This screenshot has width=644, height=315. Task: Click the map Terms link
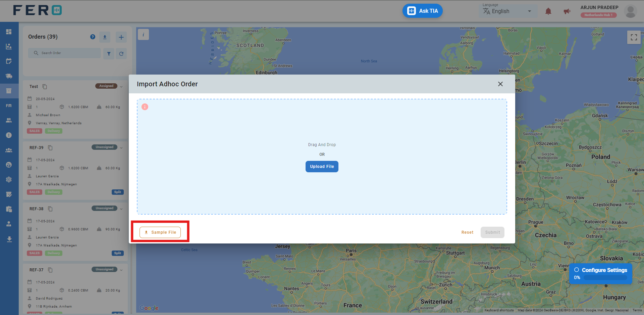pyautogui.click(x=637, y=310)
